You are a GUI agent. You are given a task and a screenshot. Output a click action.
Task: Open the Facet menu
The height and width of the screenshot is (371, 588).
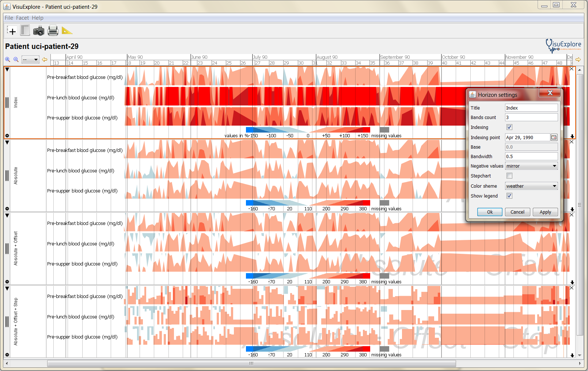coord(22,18)
